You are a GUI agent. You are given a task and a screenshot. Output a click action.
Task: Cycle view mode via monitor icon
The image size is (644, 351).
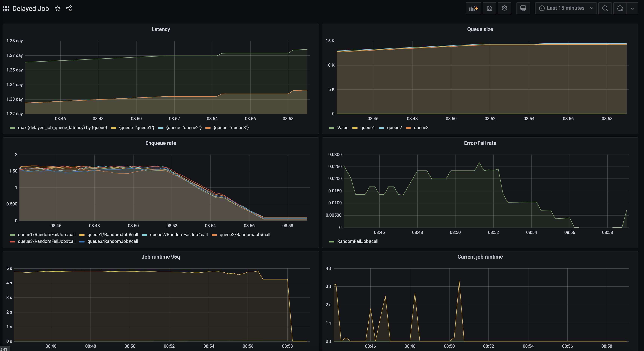coord(523,8)
